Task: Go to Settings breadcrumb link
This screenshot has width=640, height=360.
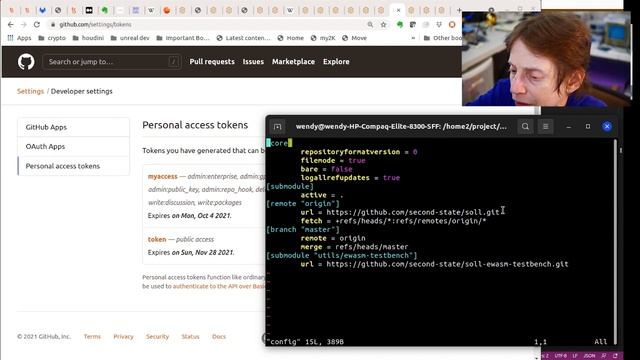Action: click(x=30, y=91)
